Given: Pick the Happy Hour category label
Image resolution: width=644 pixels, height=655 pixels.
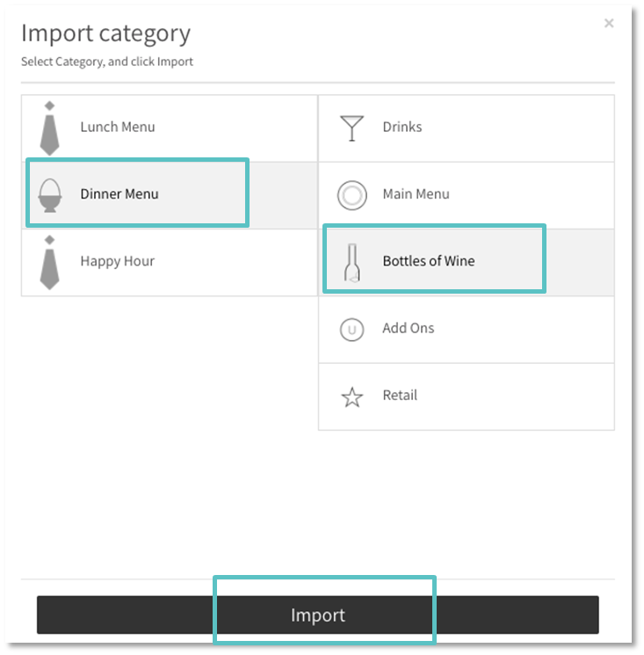Looking at the screenshot, I should tap(118, 261).
